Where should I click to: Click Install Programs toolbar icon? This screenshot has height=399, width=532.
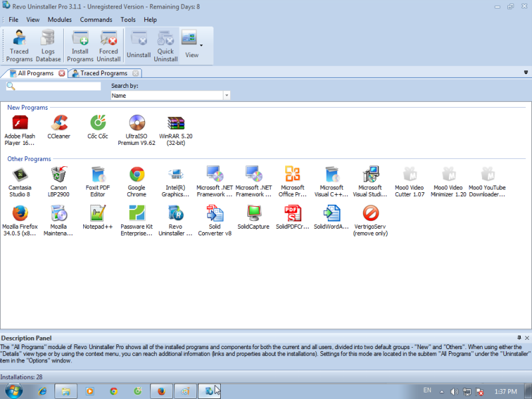(x=80, y=46)
